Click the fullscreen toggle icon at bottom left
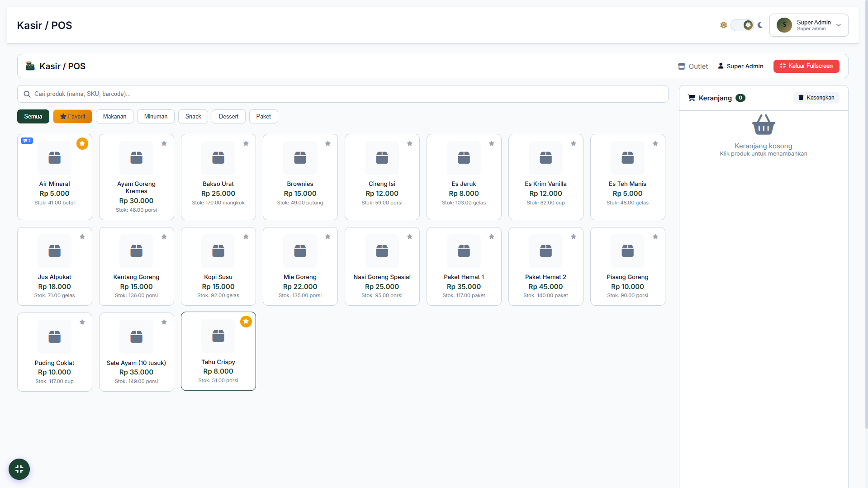 pyautogui.click(x=19, y=469)
